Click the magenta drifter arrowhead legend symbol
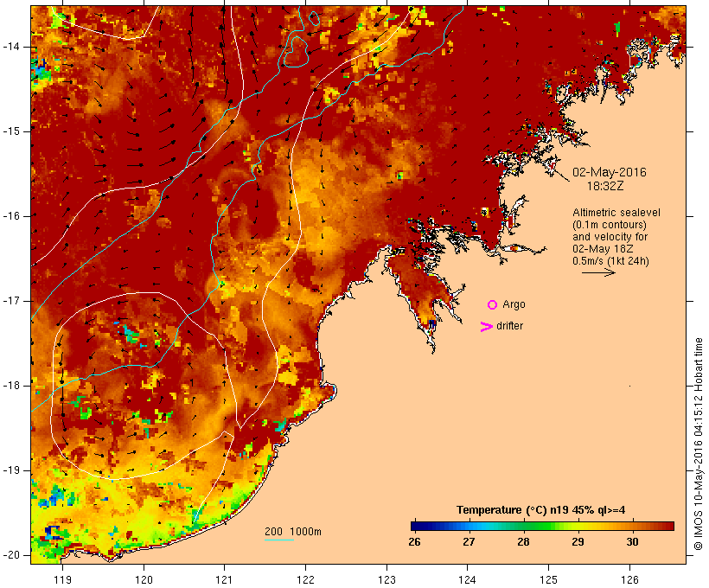 tap(486, 327)
